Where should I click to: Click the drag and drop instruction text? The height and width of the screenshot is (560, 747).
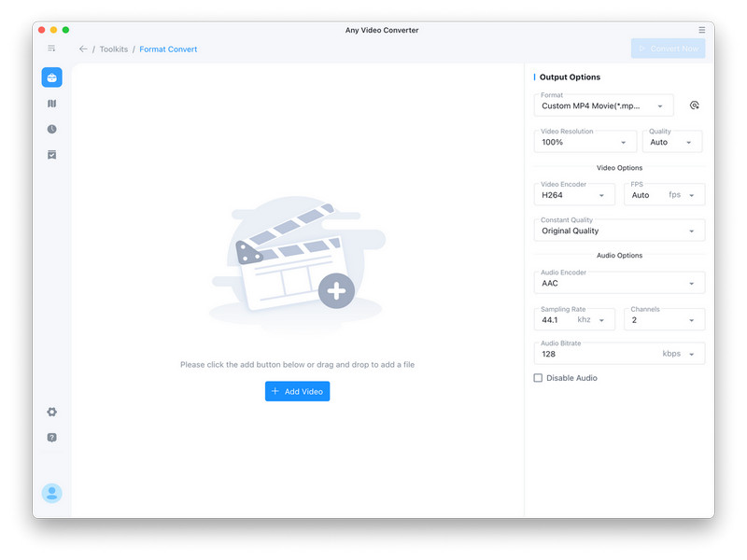click(x=297, y=365)
